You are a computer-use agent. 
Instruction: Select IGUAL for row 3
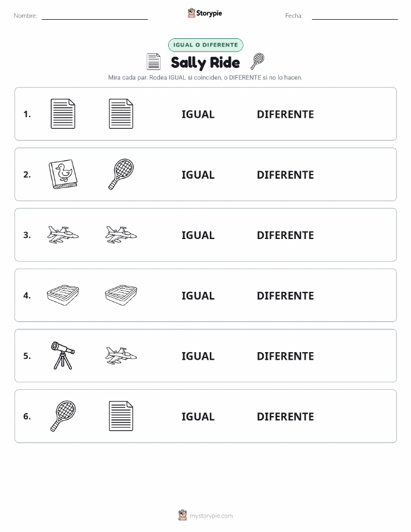198,235
